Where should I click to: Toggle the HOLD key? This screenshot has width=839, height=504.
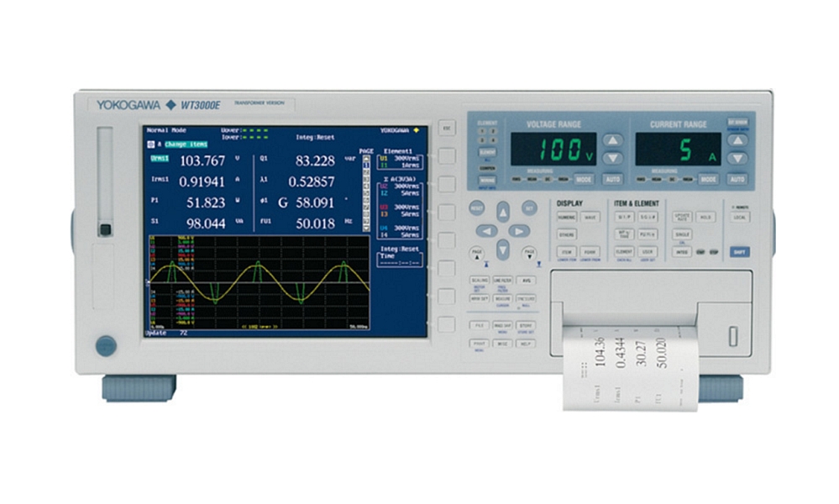pos(706,217)
